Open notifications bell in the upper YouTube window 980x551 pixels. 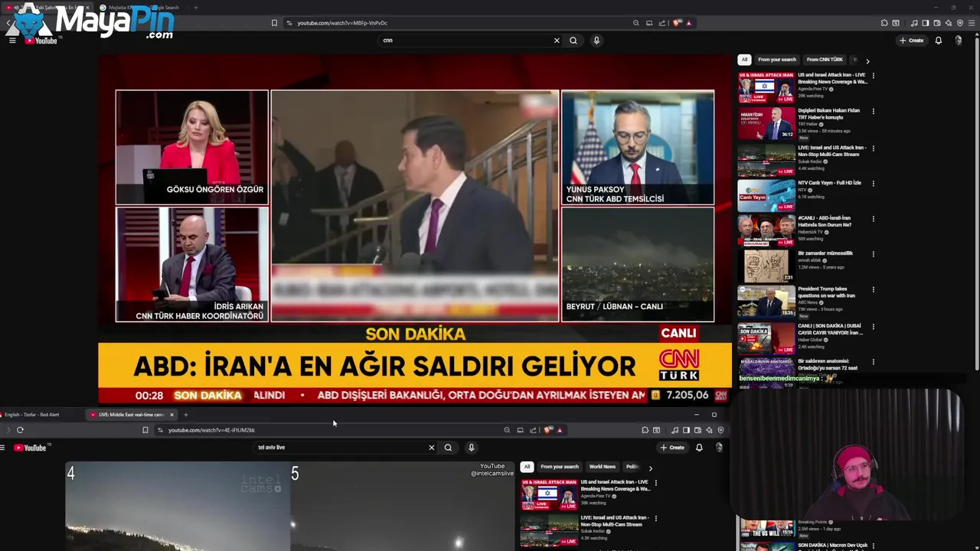click(x=938, y=41)
